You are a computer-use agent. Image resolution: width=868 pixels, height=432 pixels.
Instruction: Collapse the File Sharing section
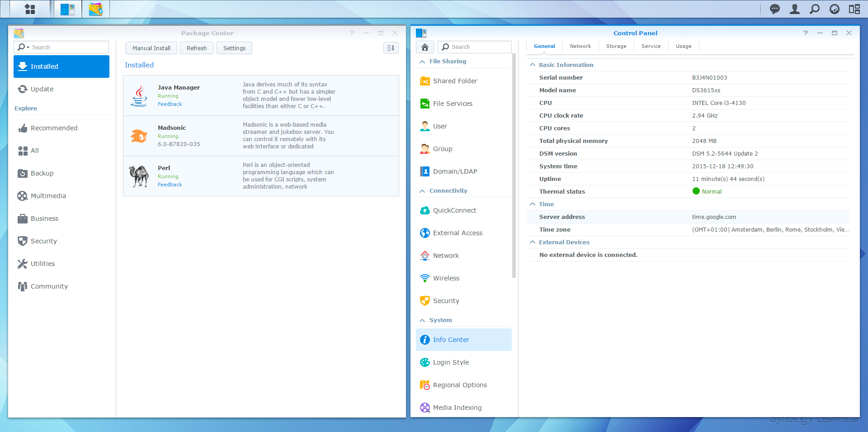(422, 62)
